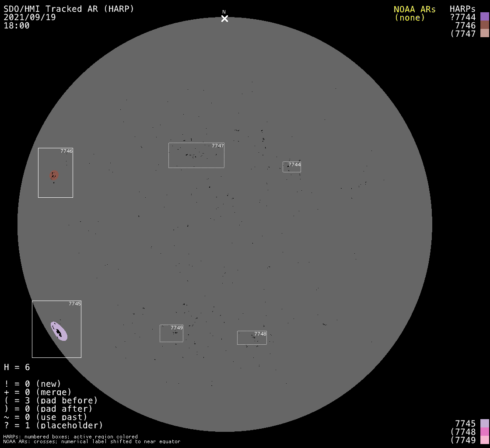
Task: Click the HARPs column heading
Action: pyautogui.click(x=462, y=9)
